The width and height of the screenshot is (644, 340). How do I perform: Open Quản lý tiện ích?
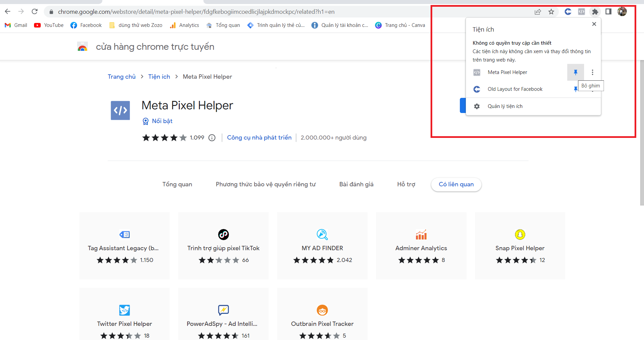533,106
